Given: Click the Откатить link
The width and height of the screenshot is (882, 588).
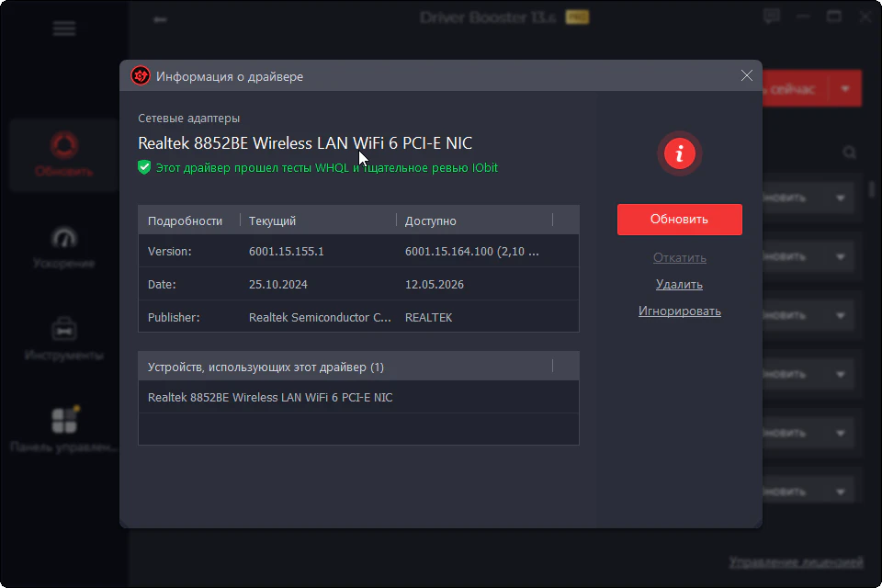Looking at the screenshot, I should (680, 257).
